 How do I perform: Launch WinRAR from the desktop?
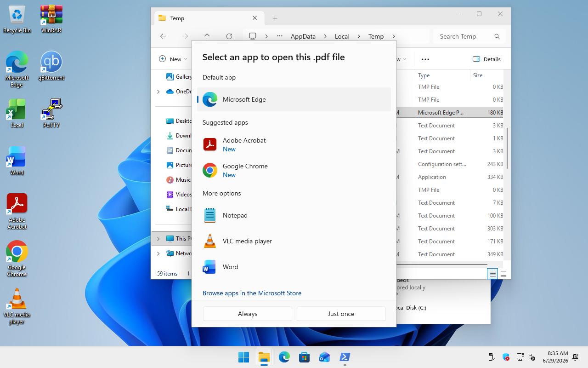51,19
